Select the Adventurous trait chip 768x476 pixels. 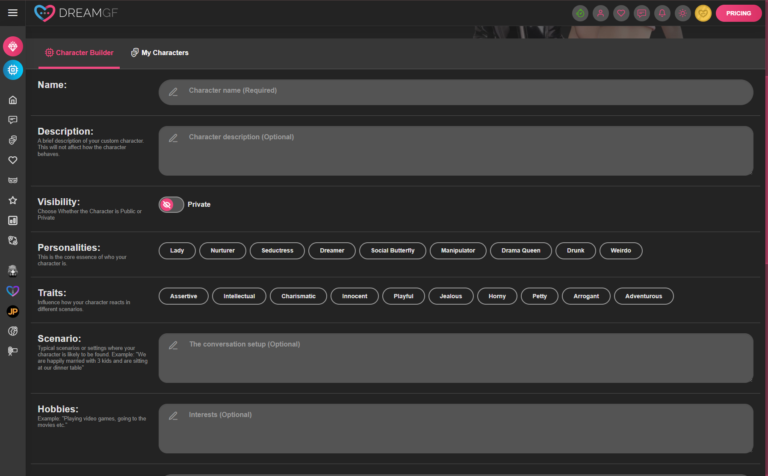tap(643, 296)
